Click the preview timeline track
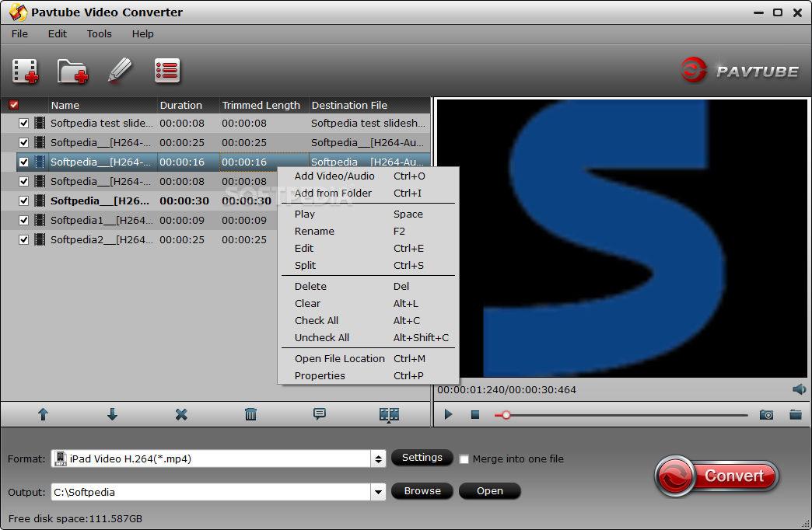 [x=621, y=415]
